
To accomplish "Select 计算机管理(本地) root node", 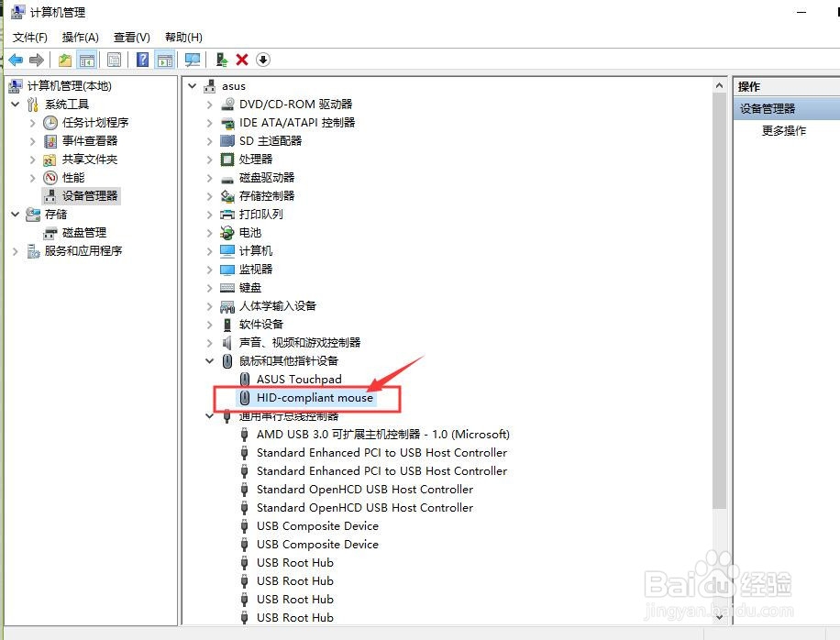I will tap(69, 85).
